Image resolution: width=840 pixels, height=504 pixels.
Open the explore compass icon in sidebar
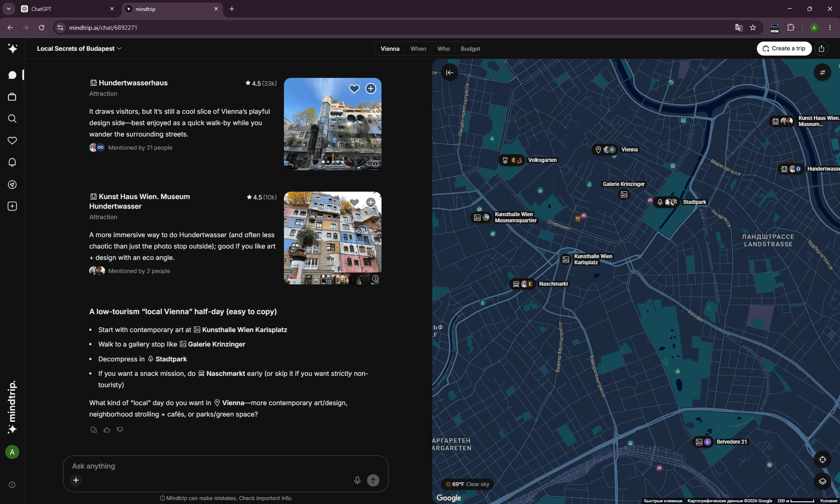[12, 184]
